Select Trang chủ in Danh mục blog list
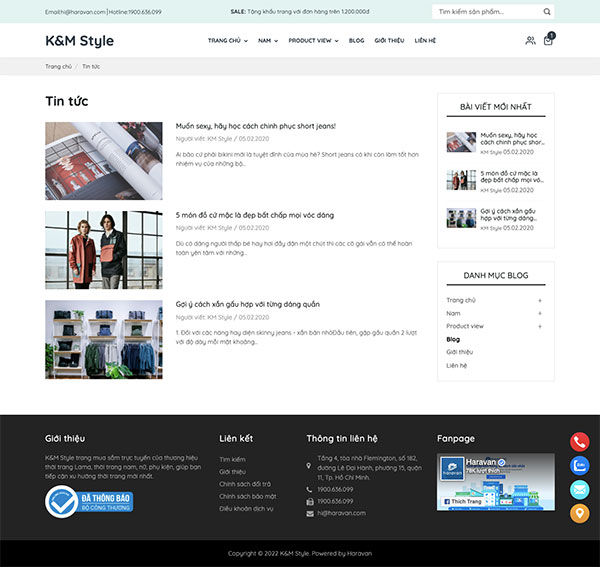The image size is (600, 567). click(x=461, y=300)
